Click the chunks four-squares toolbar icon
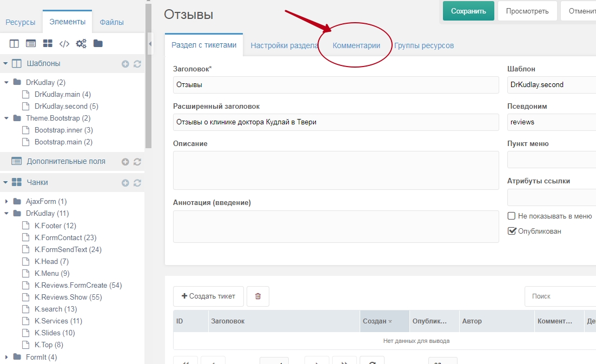This screenshot has height=364, width=596. (x=48, y=44)
